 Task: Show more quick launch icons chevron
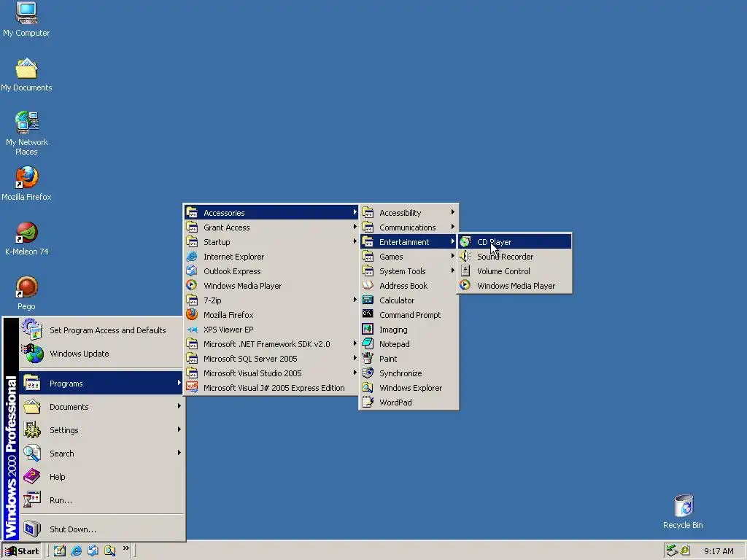tap(125, 548)
